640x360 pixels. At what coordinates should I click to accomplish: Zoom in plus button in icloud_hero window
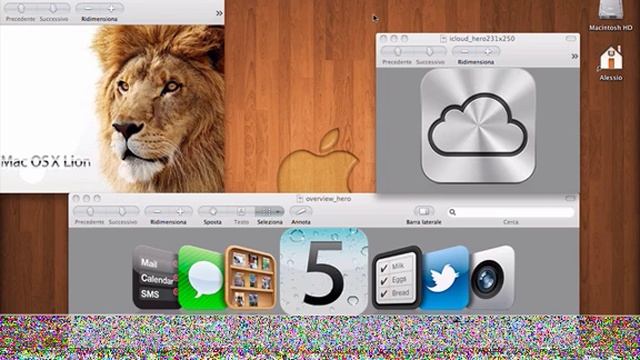coord(488,52)
